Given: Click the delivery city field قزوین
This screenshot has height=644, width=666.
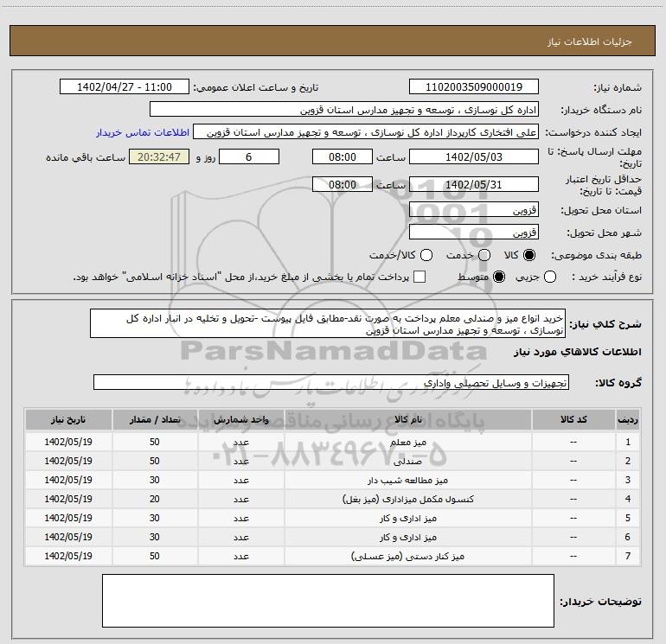Looking at the screenshot, I should [x=474, y=232].
